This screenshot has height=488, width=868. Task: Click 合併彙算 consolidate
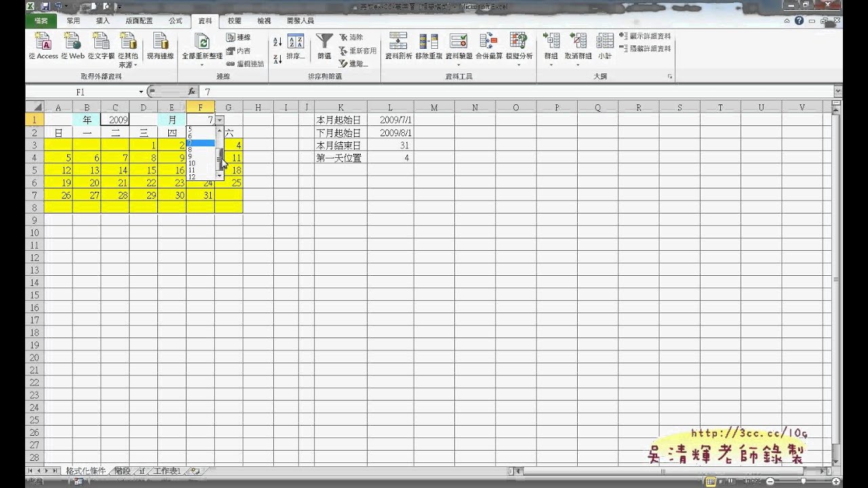pyautogui.click(x=489, y=47)
